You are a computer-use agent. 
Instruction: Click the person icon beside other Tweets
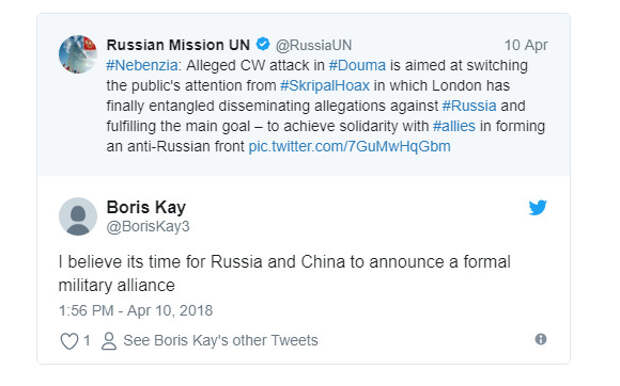tap(109, 341)
